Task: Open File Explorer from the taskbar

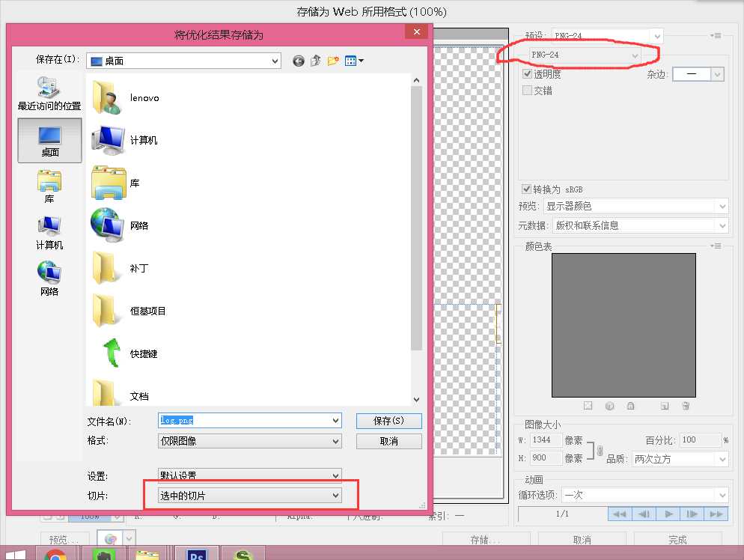Action: tap(147, 553)
